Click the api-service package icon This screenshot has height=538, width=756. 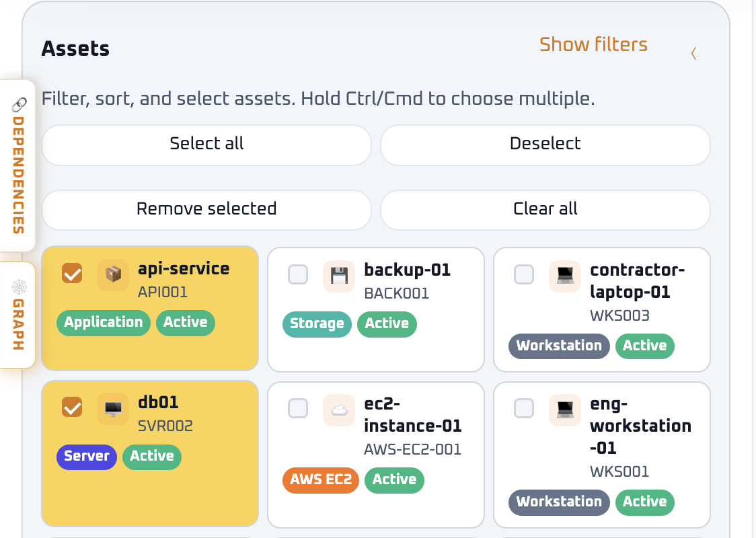coord(113,275)
